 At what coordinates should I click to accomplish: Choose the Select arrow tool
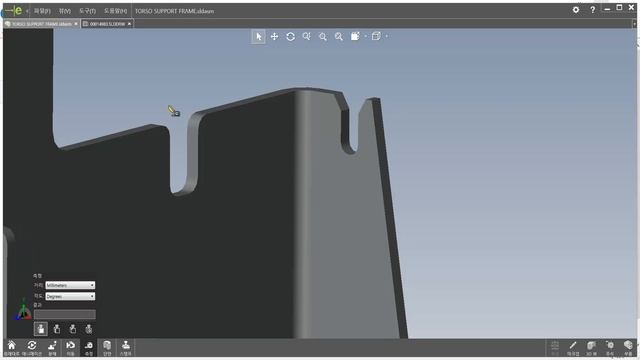[258, 37]
